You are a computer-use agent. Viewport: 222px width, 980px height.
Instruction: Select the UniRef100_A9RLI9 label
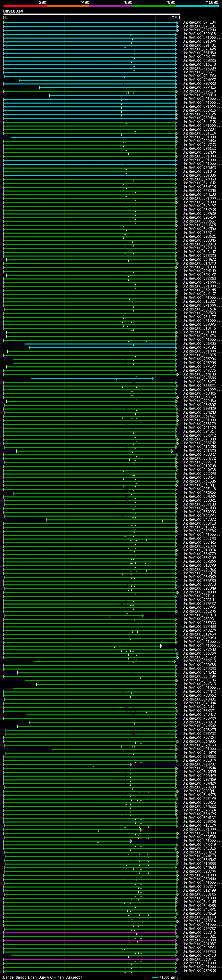pos(199,91)
